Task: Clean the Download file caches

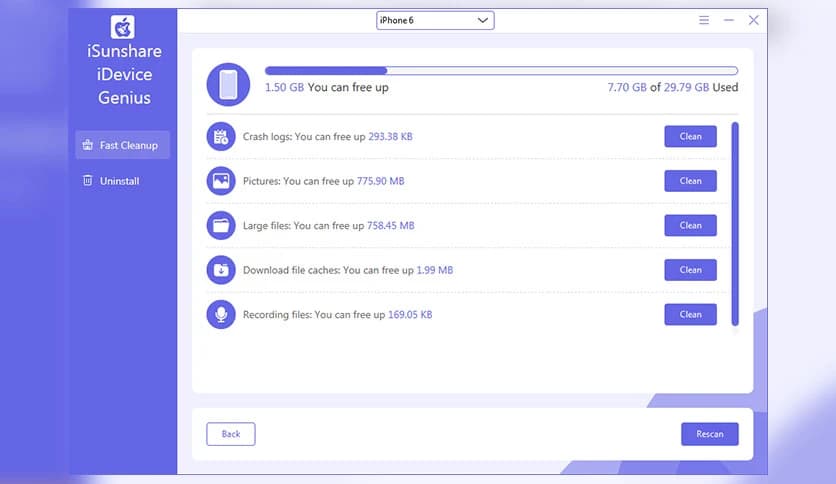Action: 690,270
